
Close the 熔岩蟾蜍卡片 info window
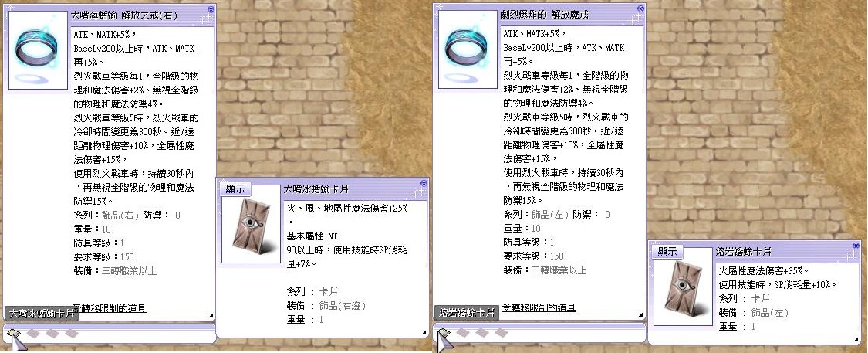pyautogui.click(x=856, y=245)
